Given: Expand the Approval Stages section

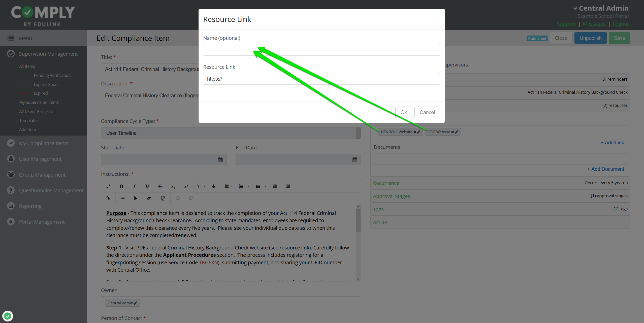Looking at the screenshot, I should 391,196.
